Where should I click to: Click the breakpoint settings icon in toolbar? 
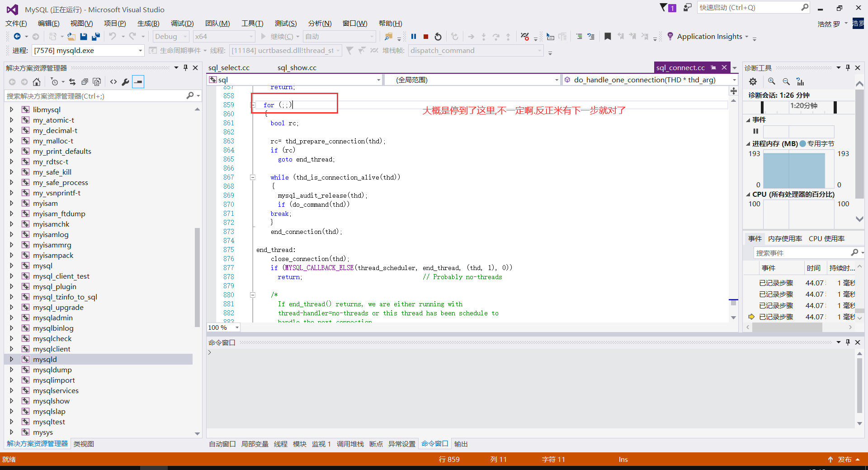tap(525, 37)
